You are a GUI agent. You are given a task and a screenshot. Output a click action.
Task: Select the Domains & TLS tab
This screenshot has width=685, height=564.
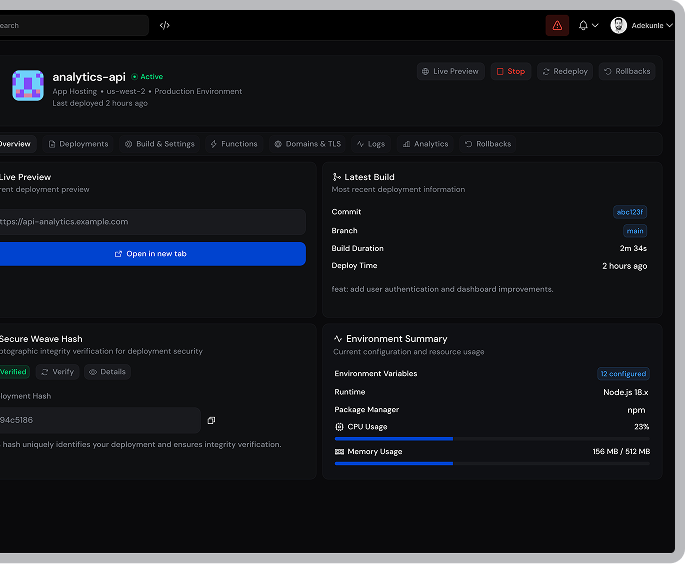coord(308,144)
